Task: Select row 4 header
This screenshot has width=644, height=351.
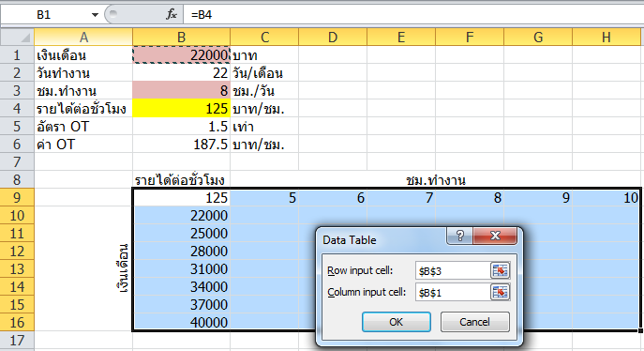Action: [17, 108]
